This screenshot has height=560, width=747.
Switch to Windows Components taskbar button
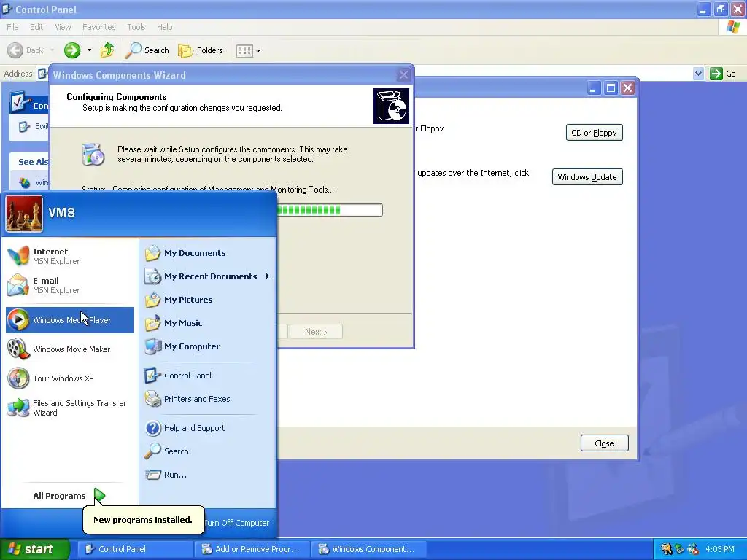(368, 549)
